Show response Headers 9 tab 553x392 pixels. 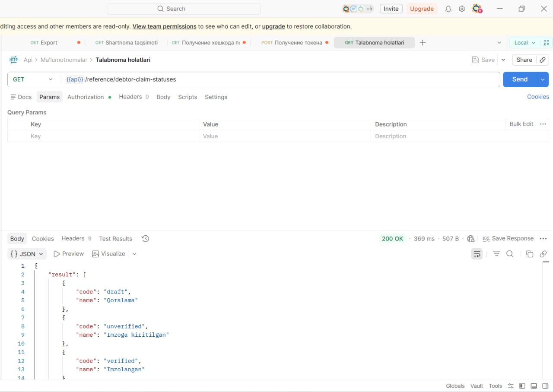pos(76,239)
